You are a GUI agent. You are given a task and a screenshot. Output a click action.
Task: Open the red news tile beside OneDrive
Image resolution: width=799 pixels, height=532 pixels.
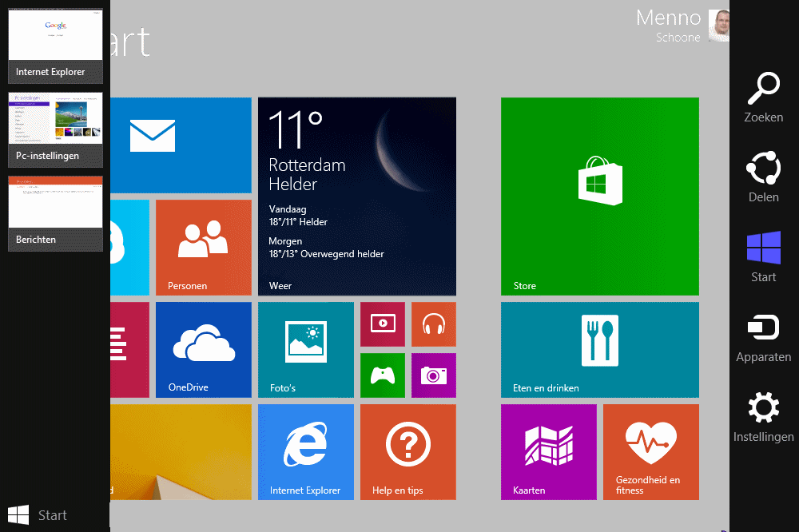(x=130, y=350)
